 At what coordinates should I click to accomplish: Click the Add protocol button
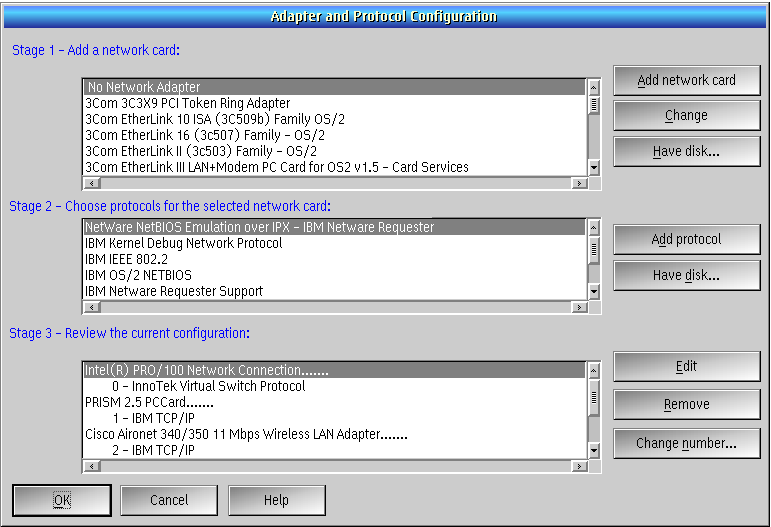[x=686, y=239]
